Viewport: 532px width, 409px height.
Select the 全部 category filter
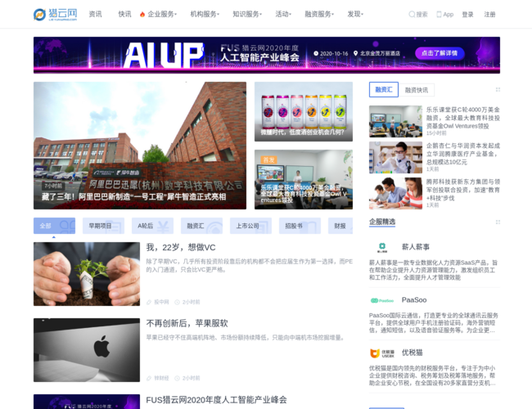pyautogui.click(x=54, y=226)
